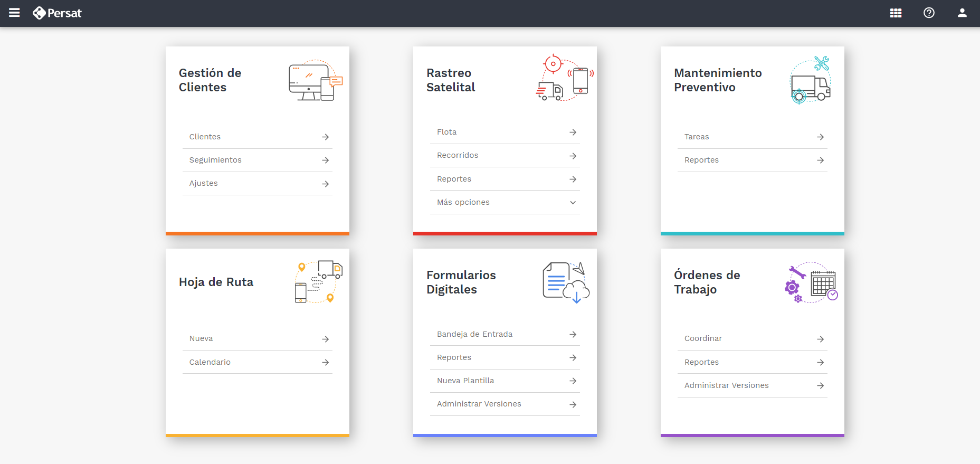This screenshot has width=980, height=464.
Task: Select Nueva Plantilla in Formularios Digitales
Action: pos(505,381)
